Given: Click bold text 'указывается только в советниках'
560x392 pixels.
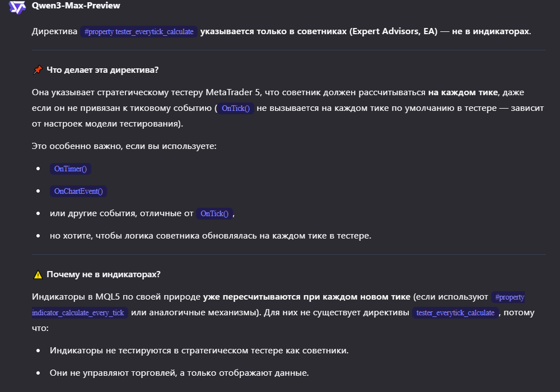Looking at the screenshot, I should click(x=272, y=31).
